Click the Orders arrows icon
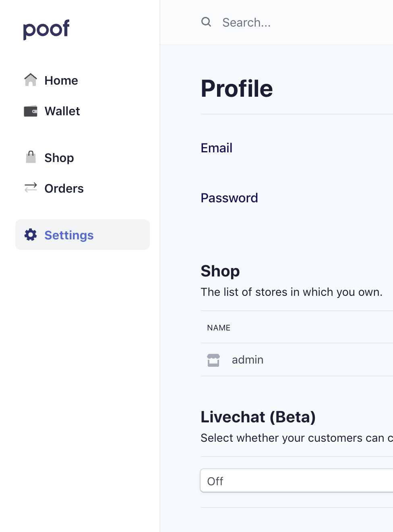393x532 pixels. tap(31, 188)
